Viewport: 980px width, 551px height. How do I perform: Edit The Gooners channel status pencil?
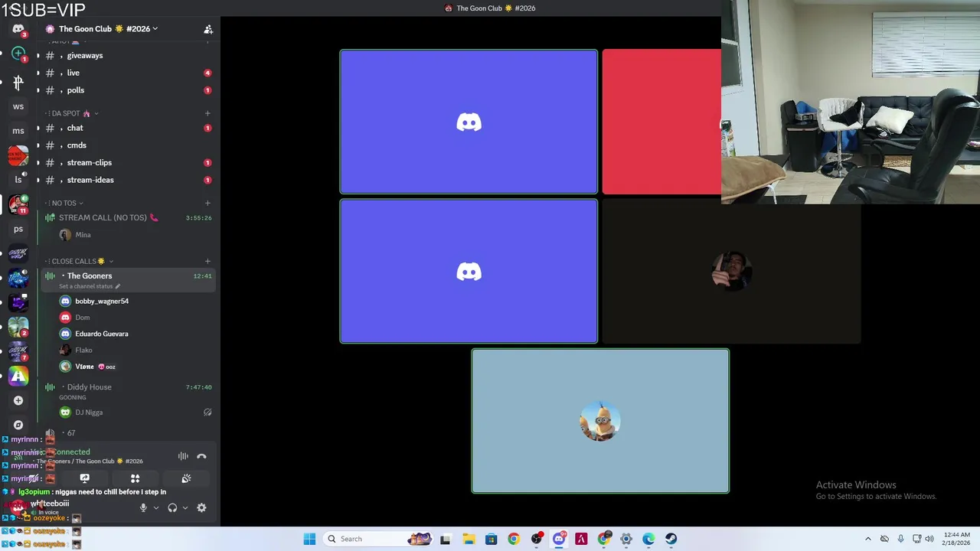pos(117,286)
